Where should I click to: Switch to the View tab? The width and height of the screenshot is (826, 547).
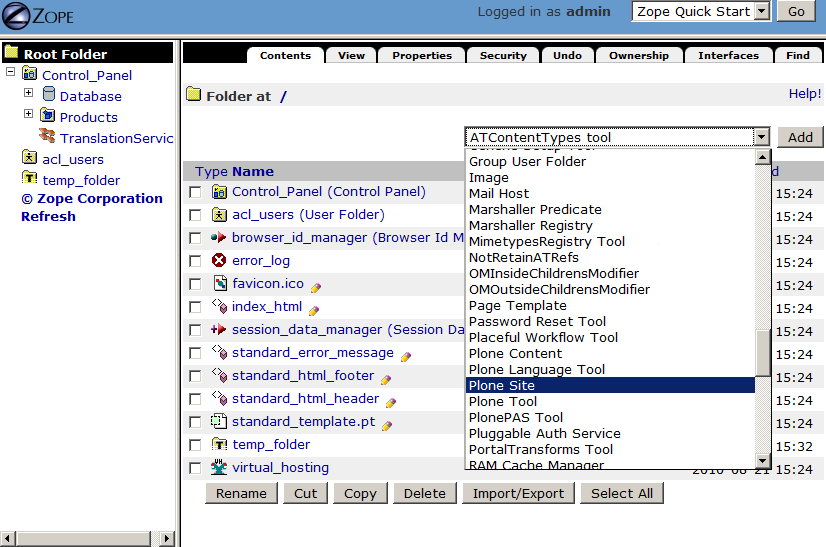[x=351, y=55]
